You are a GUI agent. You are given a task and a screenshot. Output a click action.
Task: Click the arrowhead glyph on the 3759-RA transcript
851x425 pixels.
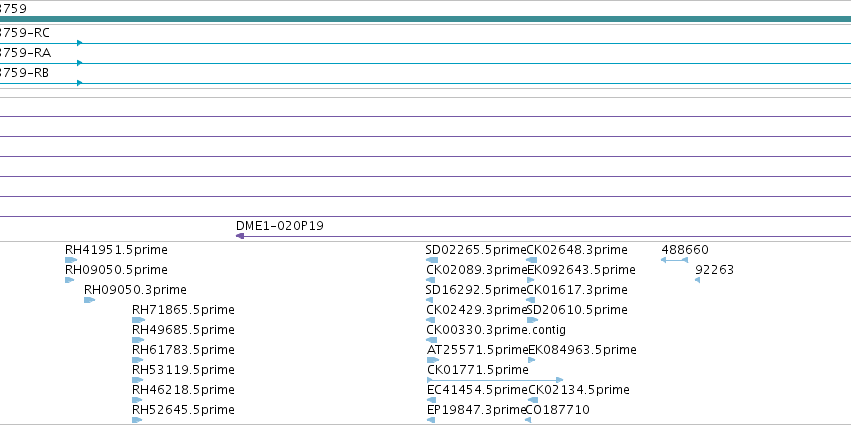pyautogui.click(x=80, y=63)
